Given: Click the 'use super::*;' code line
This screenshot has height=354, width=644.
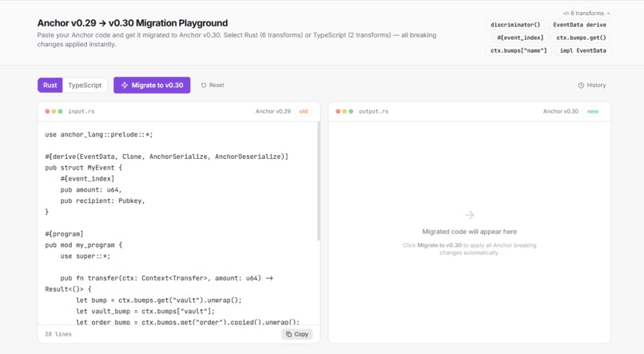Looking at the screenshot, I should pos(85,257).
